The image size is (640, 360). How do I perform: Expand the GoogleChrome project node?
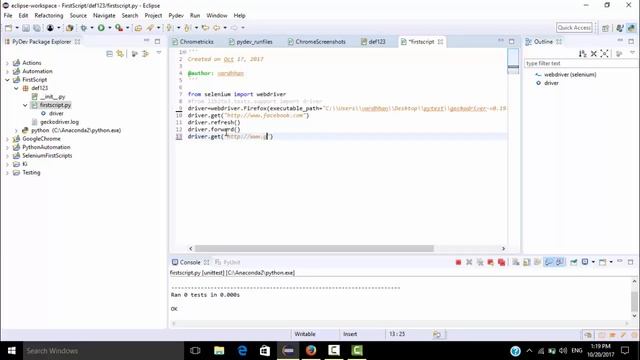7,139
